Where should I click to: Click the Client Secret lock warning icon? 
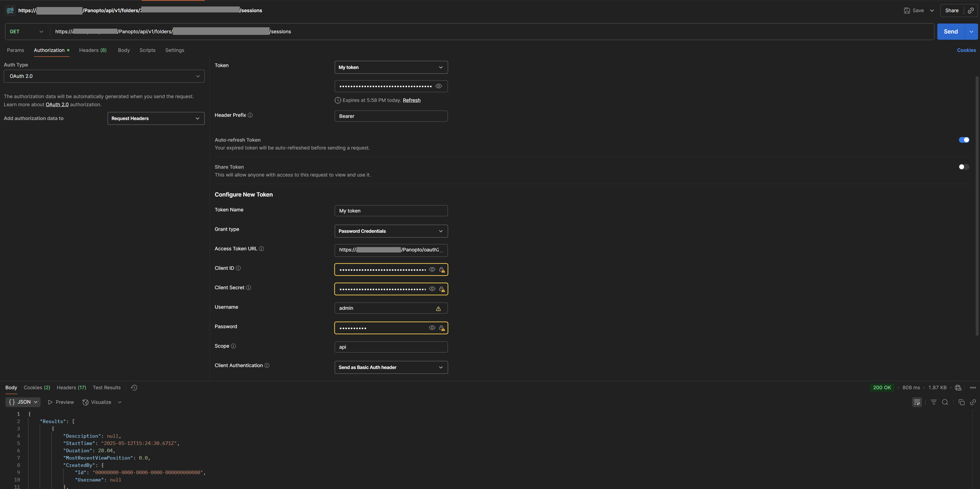click(x=442, y=289)
